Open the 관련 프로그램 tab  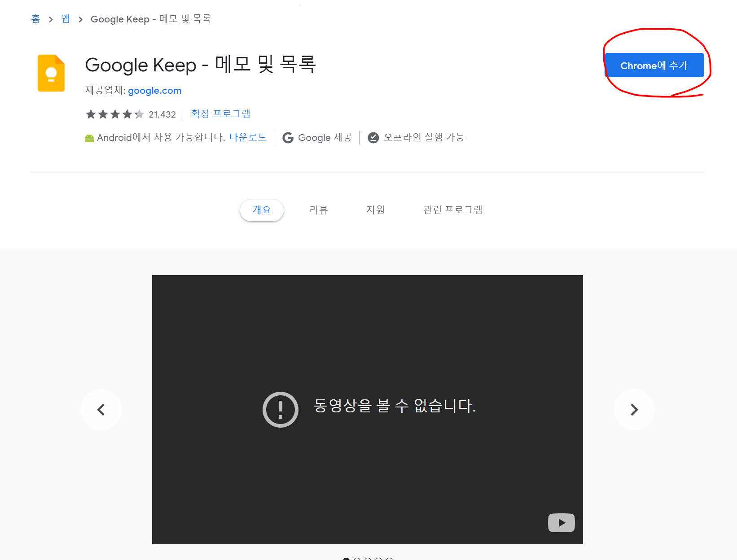tap(453, 210)
